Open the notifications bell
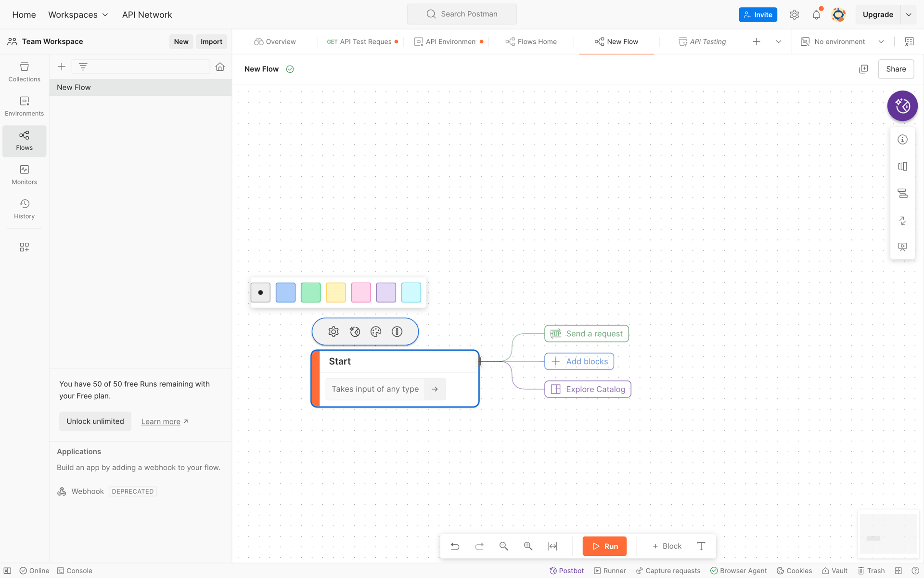This screenshot has width=924, height=578. click(816, 15)
